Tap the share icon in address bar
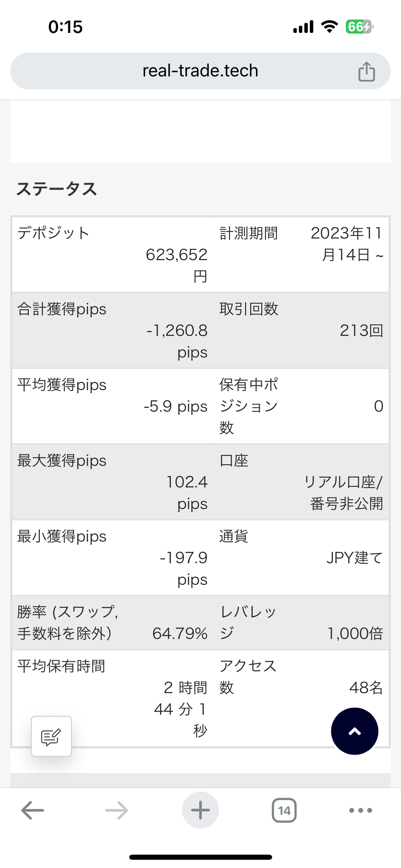Viewport: 401px width, 868px height. [366, 71]
